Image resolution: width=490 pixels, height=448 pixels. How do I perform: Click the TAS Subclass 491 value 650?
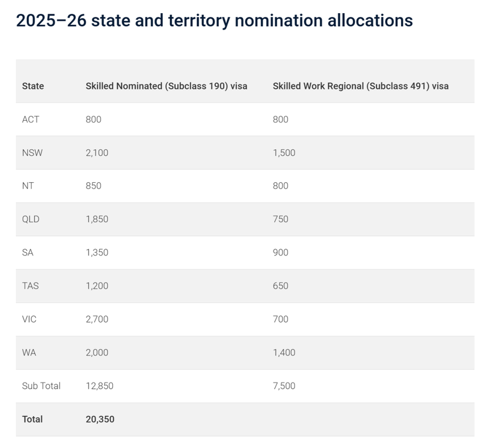(280, 286)
